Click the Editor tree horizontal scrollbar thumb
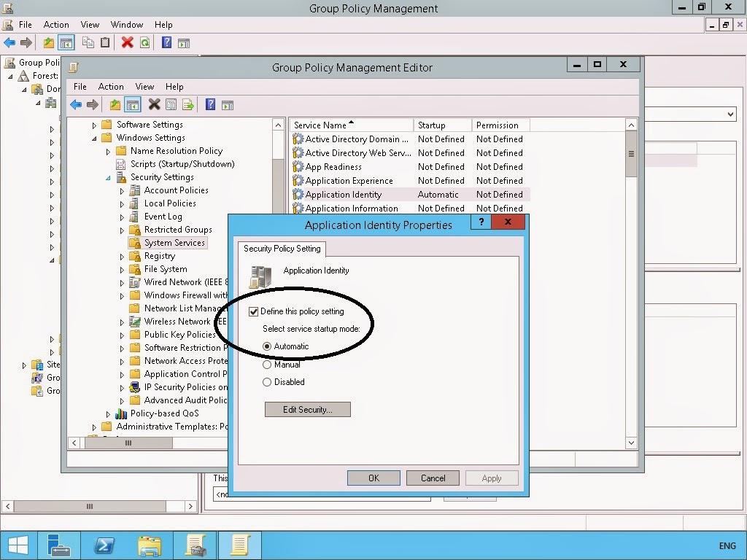The width and height of the screenshot is (747, 560). tap(128, 443)
